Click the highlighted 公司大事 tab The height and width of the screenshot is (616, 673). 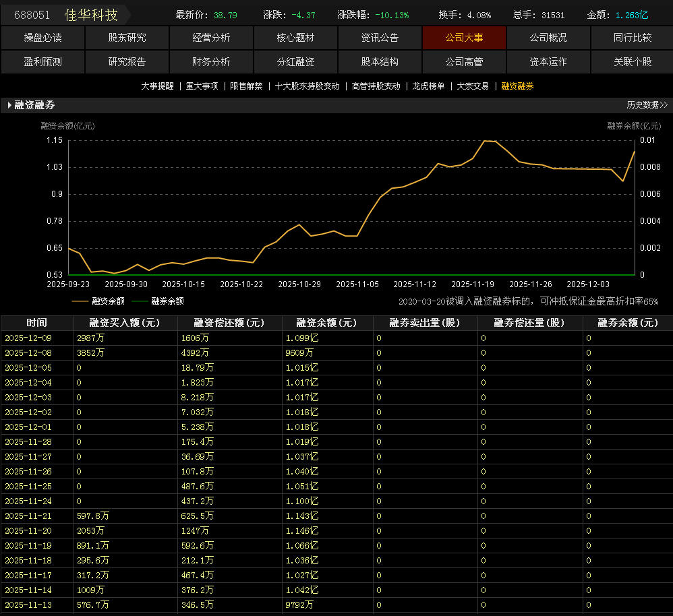464,38
